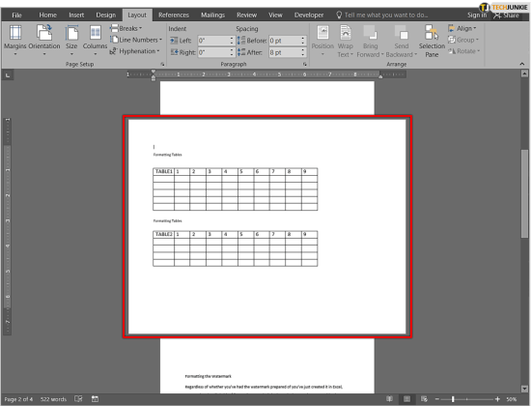Click the left indent marker on ruler
Screen dimensions: 532x406
point(154,78)
